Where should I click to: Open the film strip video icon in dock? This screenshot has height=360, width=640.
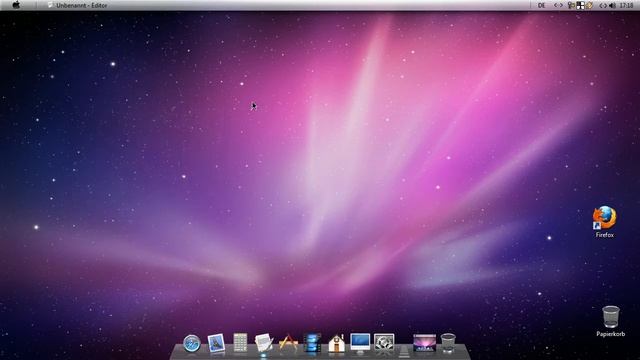312,342
